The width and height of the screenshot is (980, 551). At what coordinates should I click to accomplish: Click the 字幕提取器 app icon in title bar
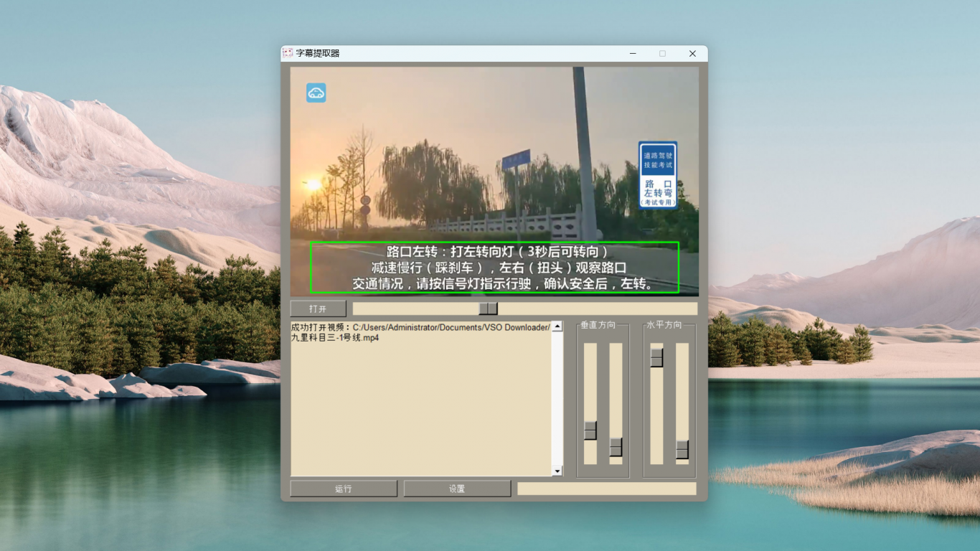288,53
